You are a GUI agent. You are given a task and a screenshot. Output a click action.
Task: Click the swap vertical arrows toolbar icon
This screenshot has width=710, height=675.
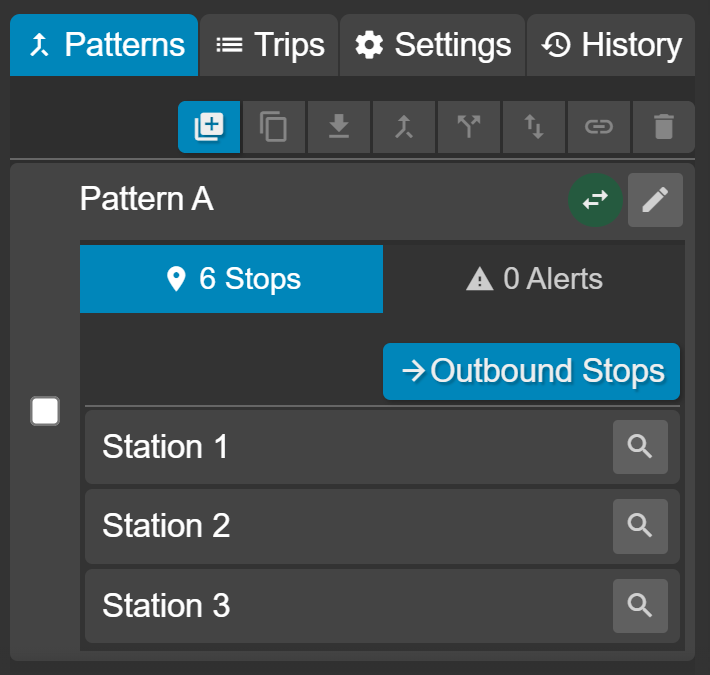click(534, 127)
